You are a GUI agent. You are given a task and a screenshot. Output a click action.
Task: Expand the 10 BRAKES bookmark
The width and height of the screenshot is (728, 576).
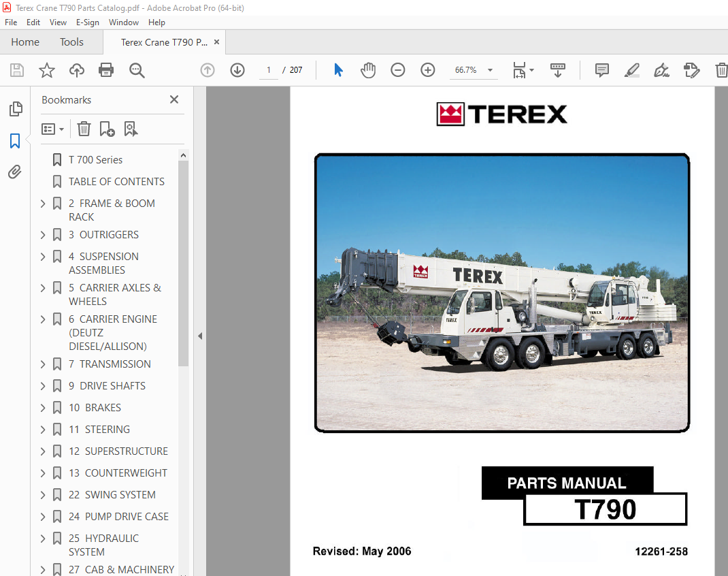43,408
